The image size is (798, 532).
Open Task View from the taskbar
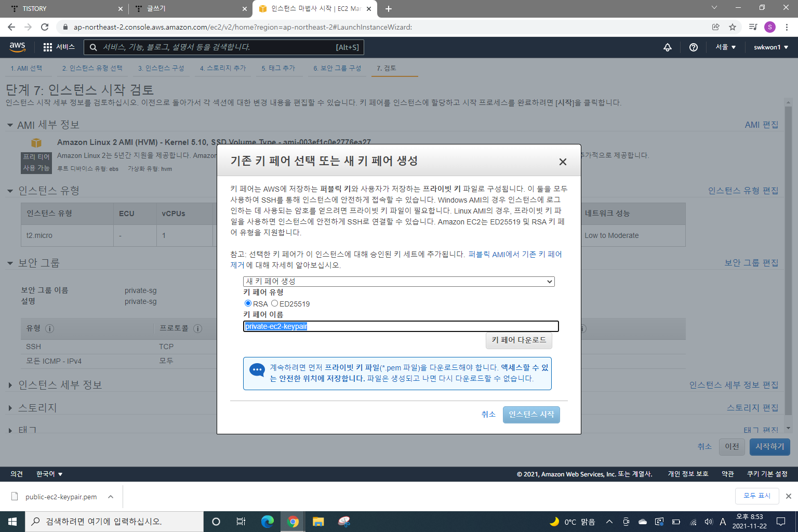coord(241,522)
